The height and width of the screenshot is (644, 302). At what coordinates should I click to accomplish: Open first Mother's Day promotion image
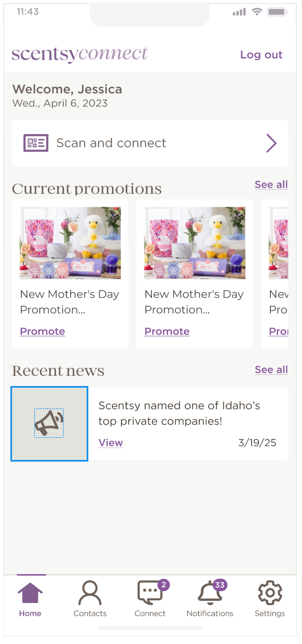pyautogui.click(x=70, y=243)
